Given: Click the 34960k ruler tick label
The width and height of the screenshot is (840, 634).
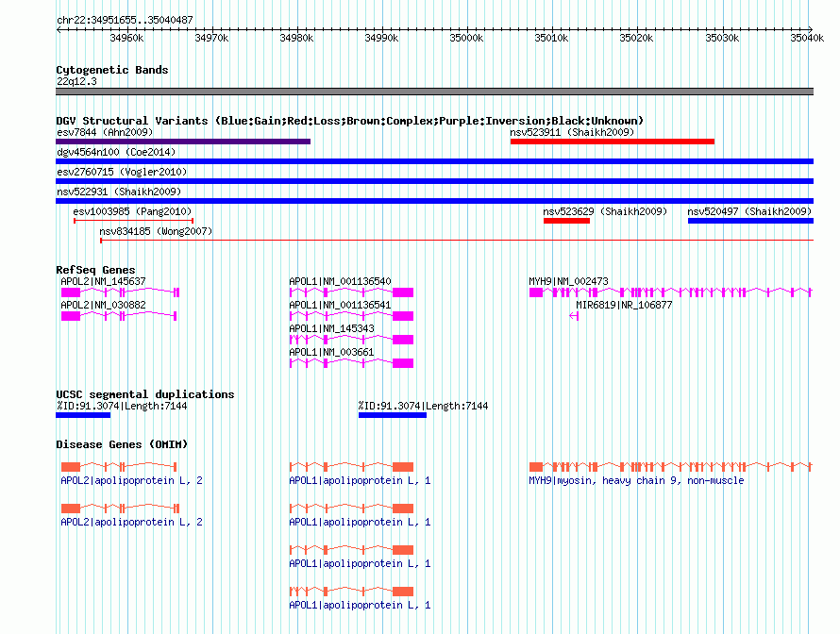Looking at the screenshot, I should (x=127, y=38).
